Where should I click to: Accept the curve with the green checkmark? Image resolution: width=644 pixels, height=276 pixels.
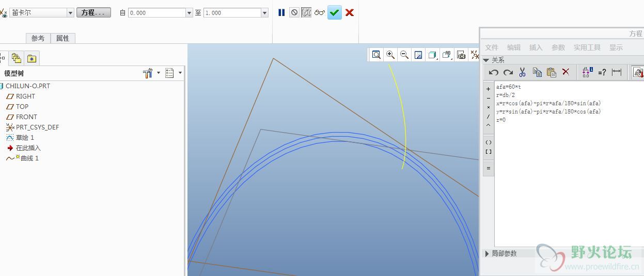pos(335,12)
